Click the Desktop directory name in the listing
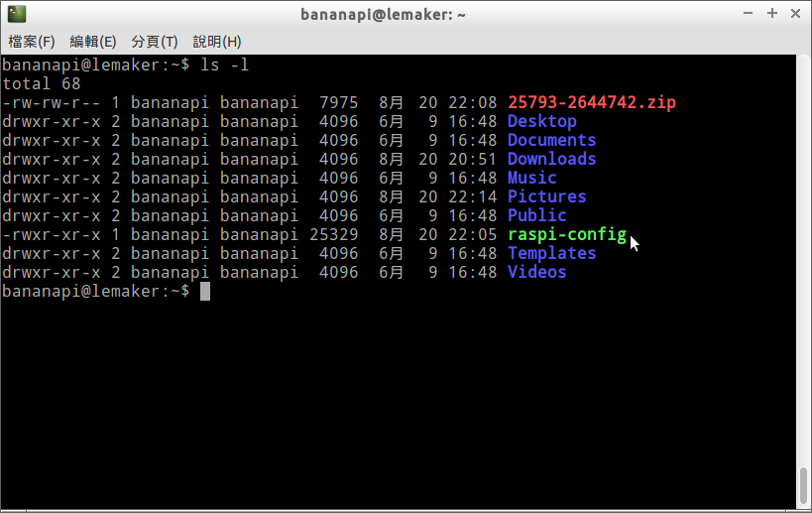The image size is (812, 513). tap(541, 121)
